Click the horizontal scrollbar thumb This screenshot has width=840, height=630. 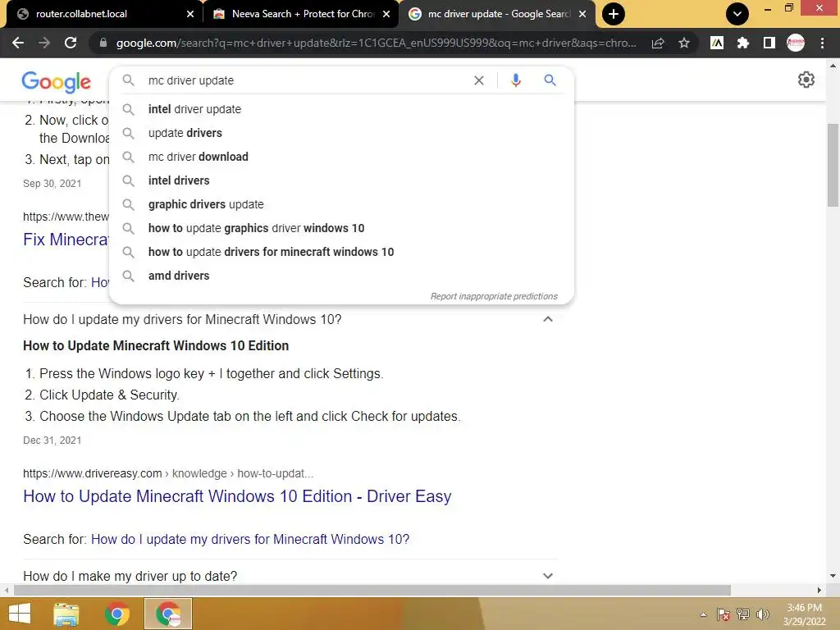pyautogui.click(x=372, y=590)
